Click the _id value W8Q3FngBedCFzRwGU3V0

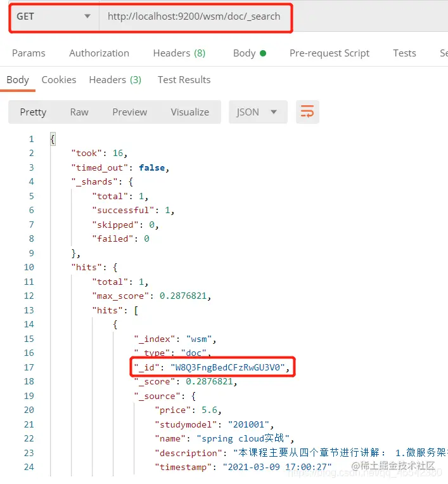[227, 368]
